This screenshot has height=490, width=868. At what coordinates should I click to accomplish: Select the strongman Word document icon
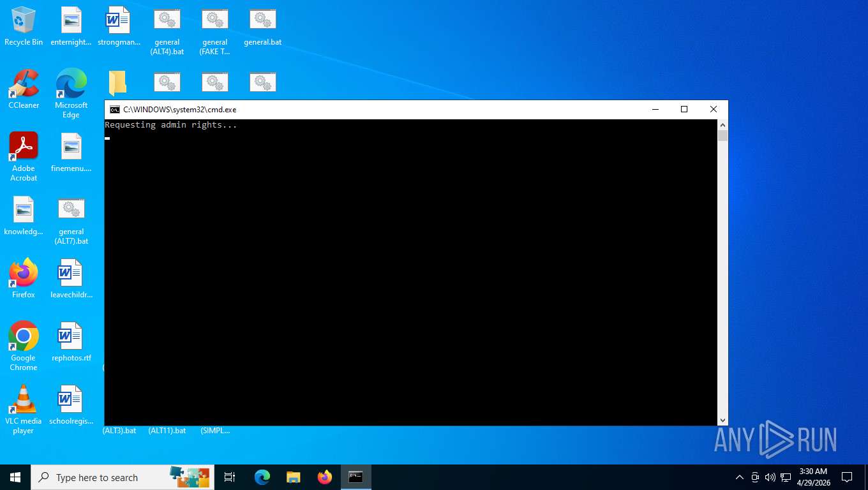119,27
